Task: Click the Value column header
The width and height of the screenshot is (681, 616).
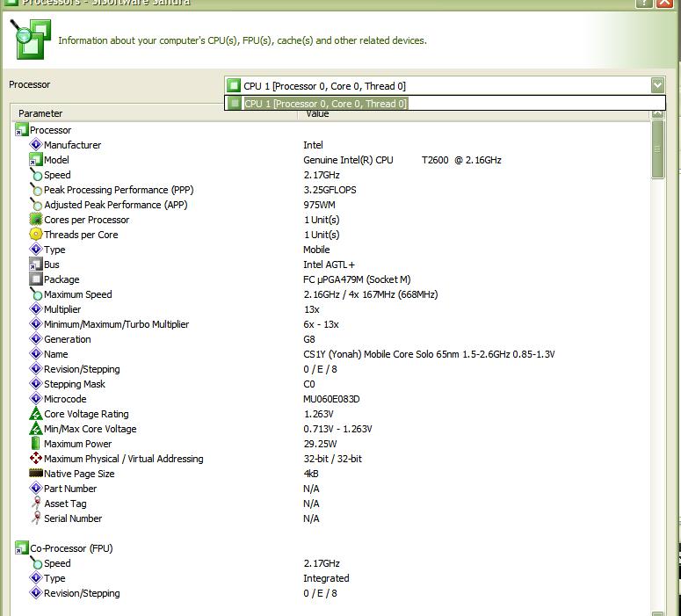Action: 317,114
